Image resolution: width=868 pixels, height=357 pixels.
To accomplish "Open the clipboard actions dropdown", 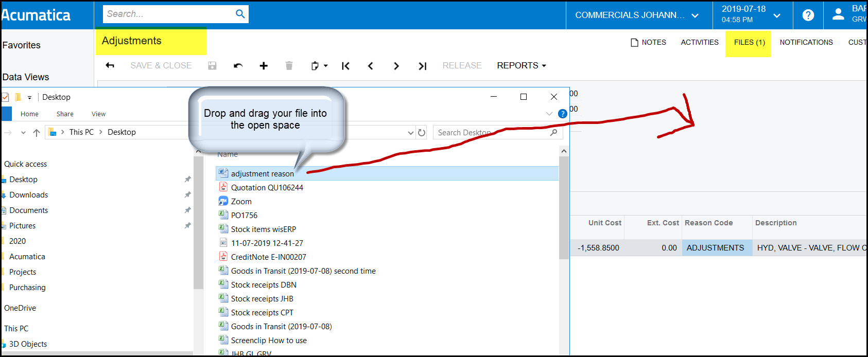I will coord(319,66).
